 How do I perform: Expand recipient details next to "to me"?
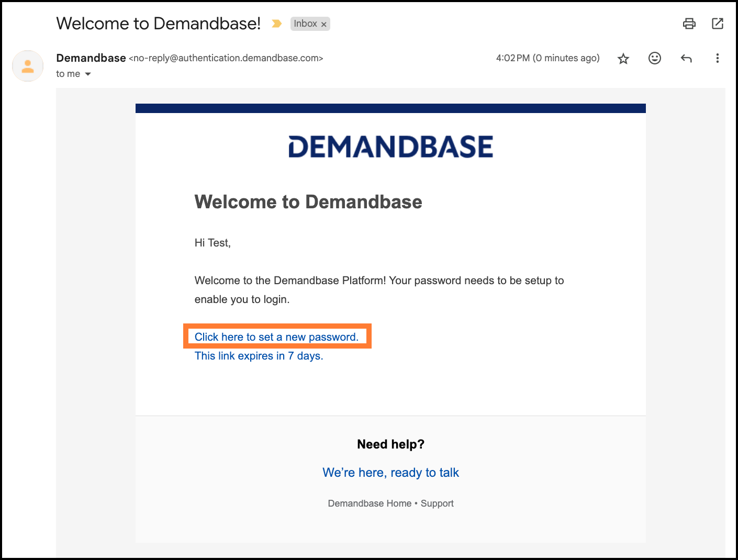(88, 74)
